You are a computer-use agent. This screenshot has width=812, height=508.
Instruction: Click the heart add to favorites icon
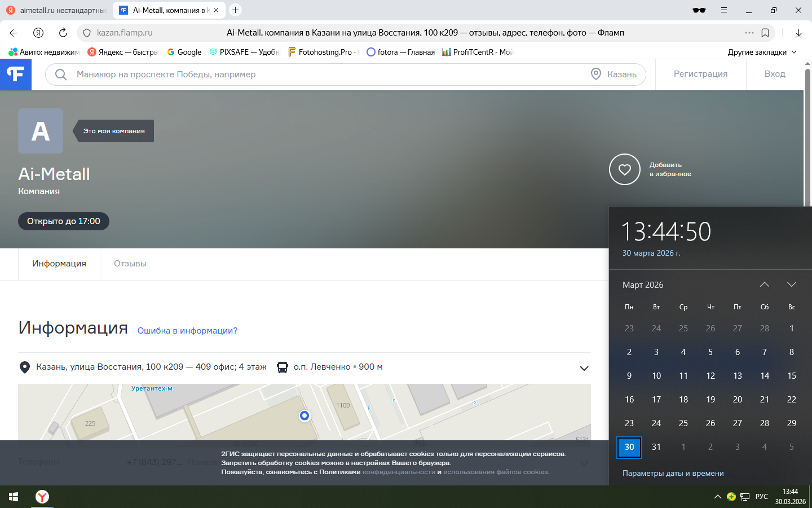tap(624, 169)
